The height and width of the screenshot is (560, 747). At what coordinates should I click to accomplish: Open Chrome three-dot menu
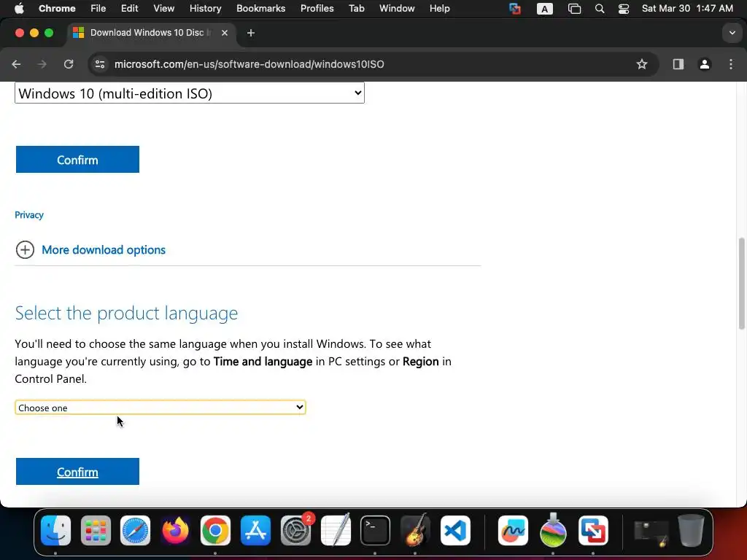click(731, 64)
